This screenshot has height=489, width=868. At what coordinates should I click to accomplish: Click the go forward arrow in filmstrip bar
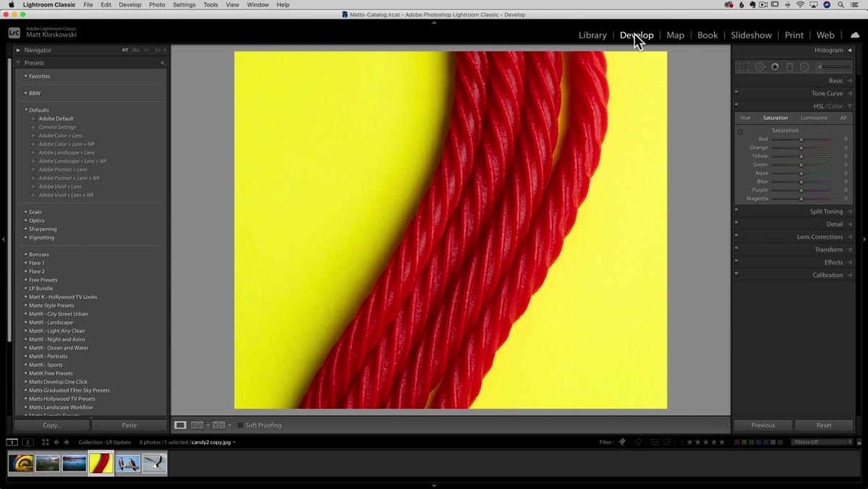[67, 442]
